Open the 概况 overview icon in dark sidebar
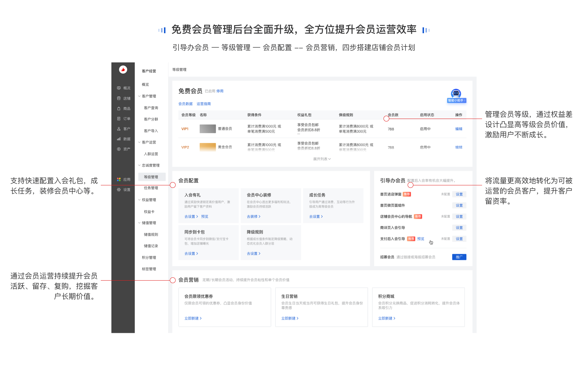 point(119,88)
